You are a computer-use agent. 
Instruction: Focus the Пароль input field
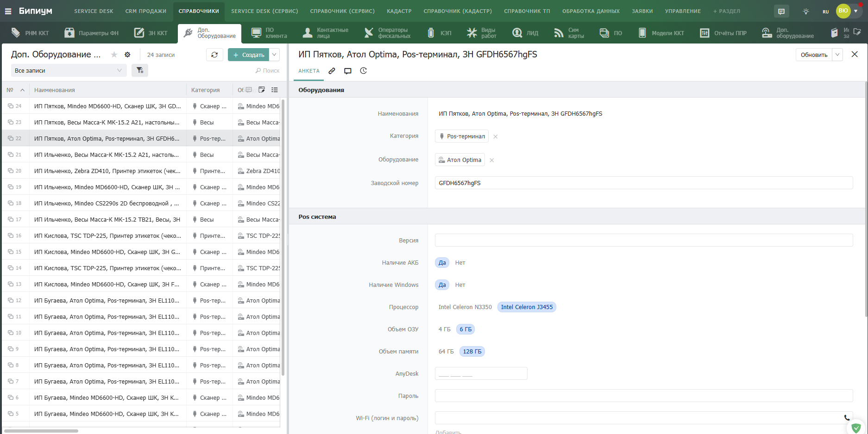[644, 396]
